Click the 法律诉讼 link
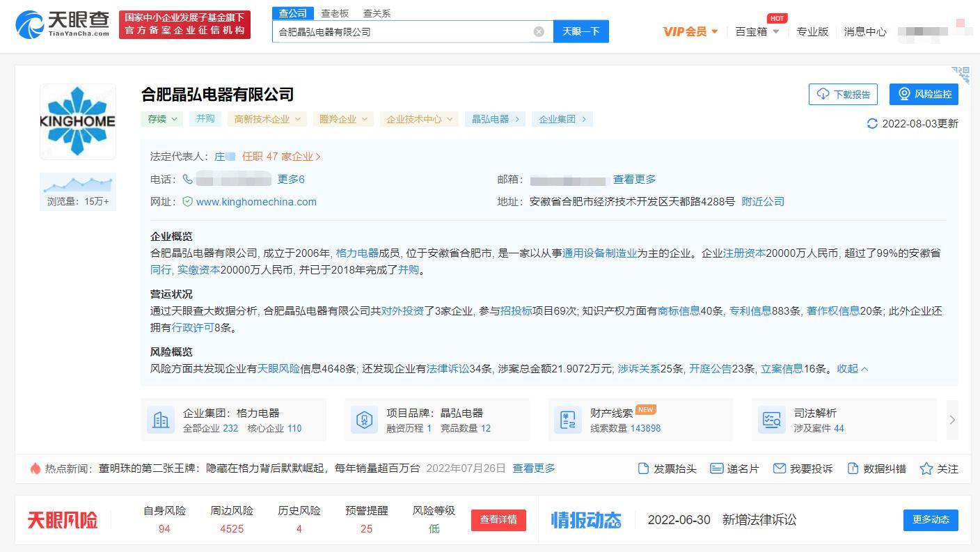The width and height of the screenshot is (980, 552). (448, 368)
